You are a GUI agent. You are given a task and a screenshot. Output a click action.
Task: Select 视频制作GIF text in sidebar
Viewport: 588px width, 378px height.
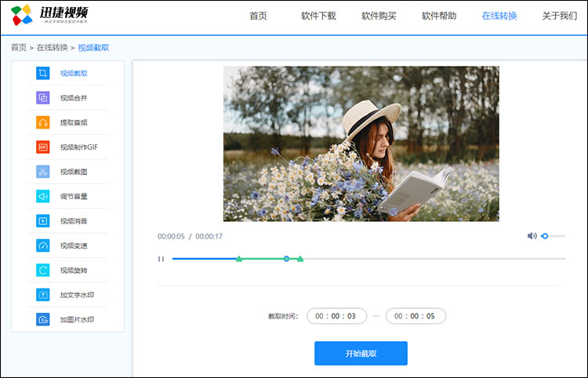pyautogui.click(x=79, y=147)
